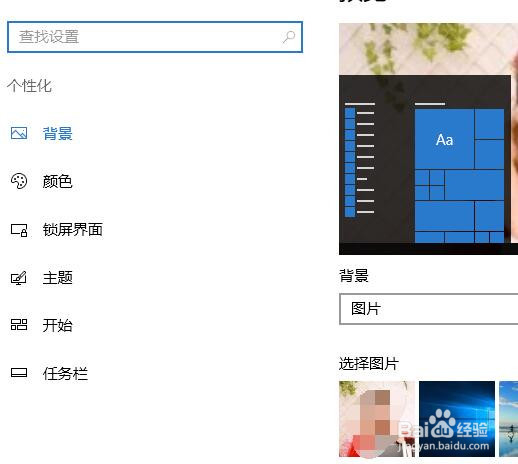Click the desktop preview image with Aa tile
This screenshot has width=518, height=464.
pyautogui.click(x=428, y=139)
